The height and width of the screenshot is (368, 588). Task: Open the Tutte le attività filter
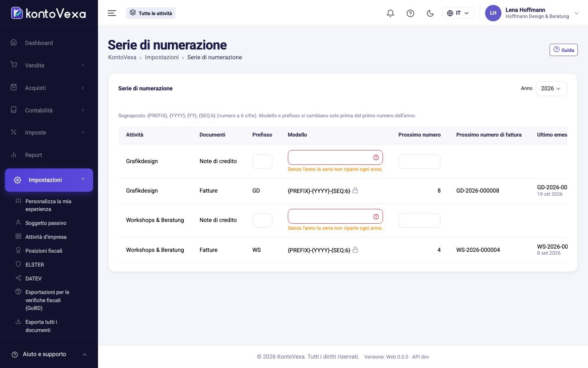tap(151, 13)
